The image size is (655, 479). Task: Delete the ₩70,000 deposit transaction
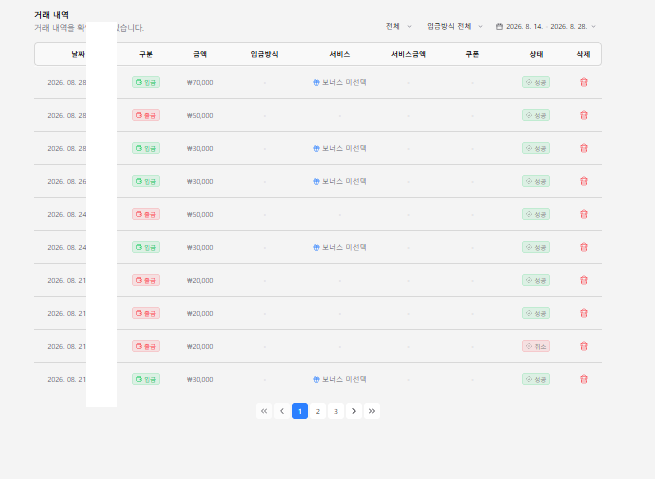584,82
